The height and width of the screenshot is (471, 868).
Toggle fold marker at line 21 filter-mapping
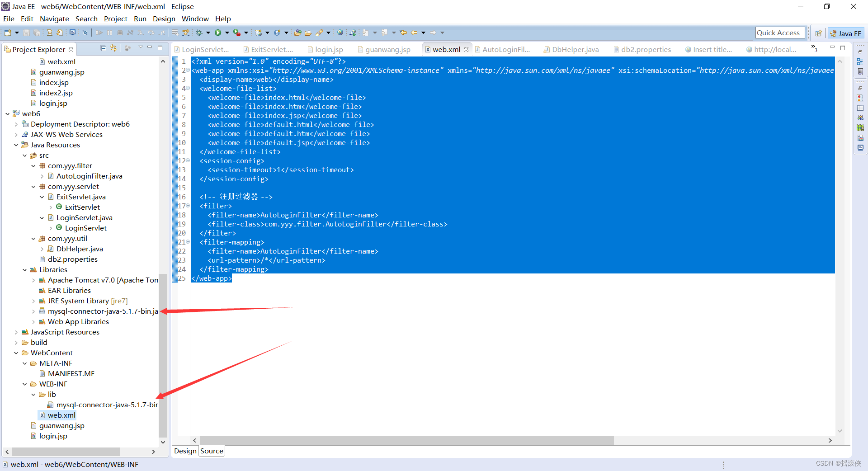[x=188, y=242]
